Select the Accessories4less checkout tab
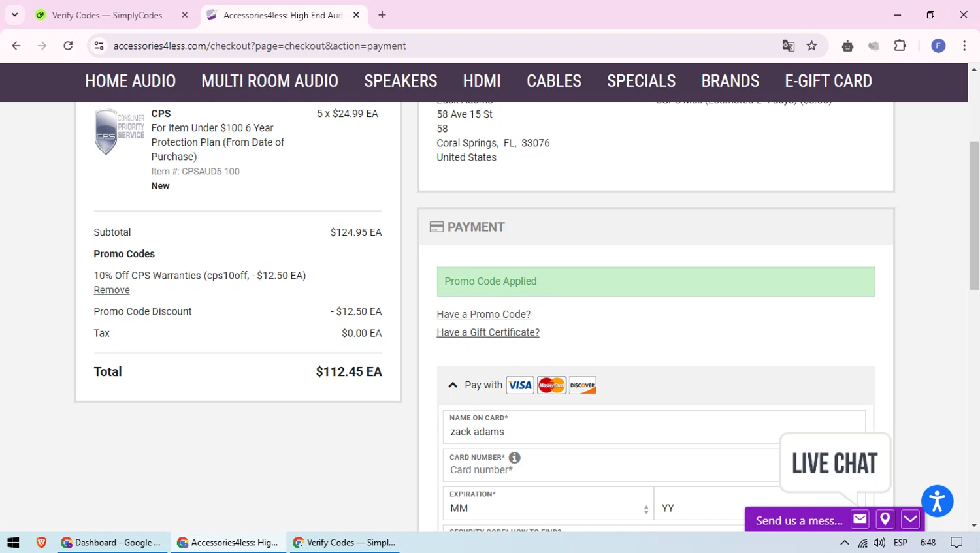 [x=283, y=15]
